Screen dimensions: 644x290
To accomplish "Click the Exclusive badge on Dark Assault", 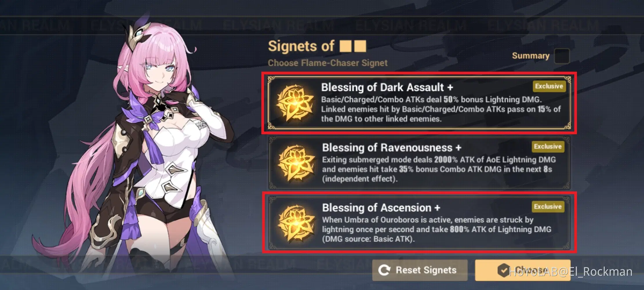I will (549, 86).
